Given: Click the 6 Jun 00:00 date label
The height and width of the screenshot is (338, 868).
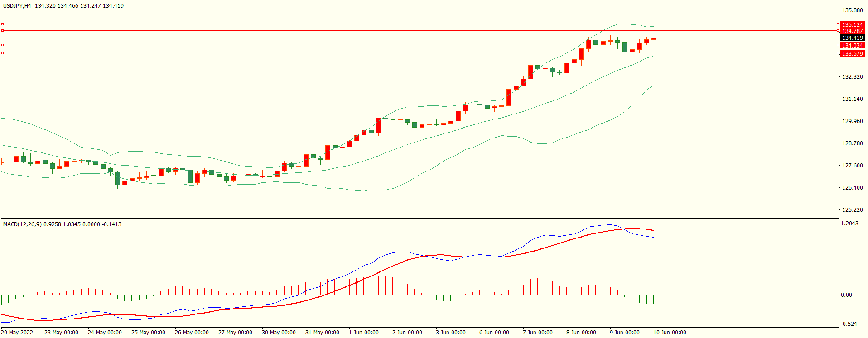Looking at the screenshot, I should point(494,333).
